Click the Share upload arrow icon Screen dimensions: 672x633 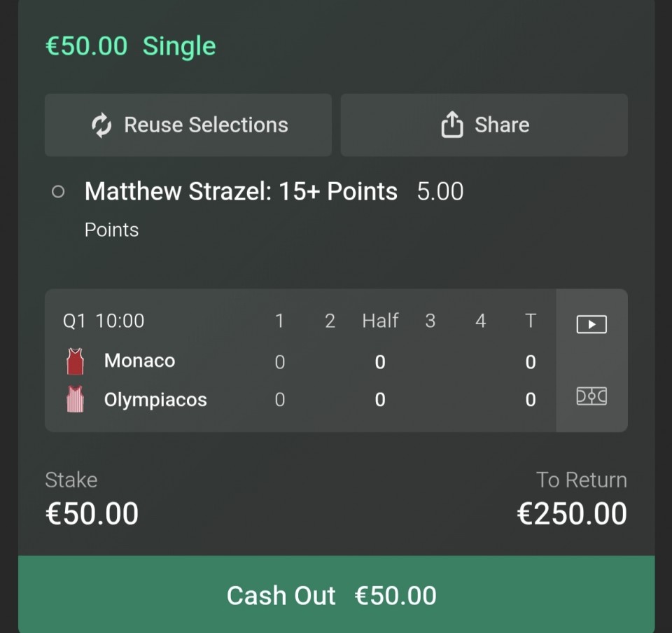tap(452, 125)
